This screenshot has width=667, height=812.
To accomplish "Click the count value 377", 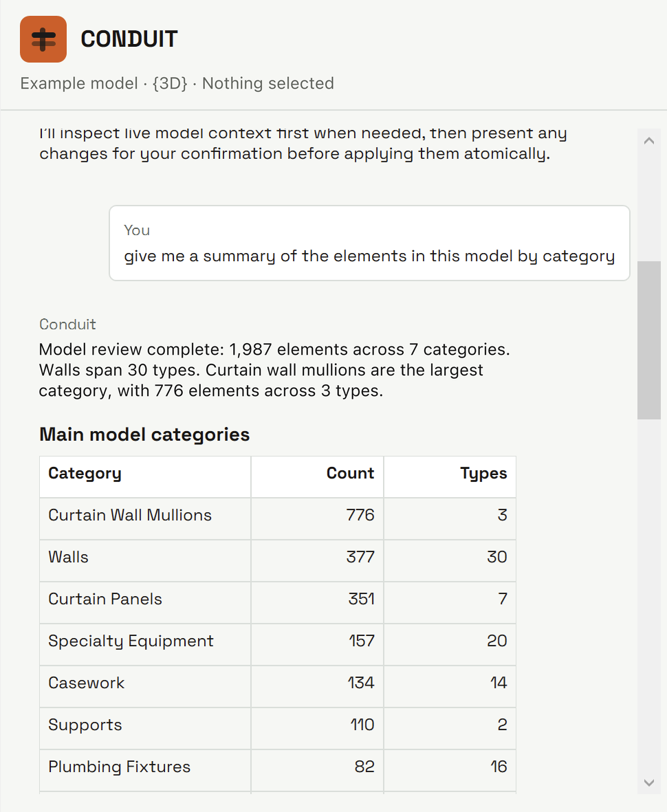I will (360, 557).
